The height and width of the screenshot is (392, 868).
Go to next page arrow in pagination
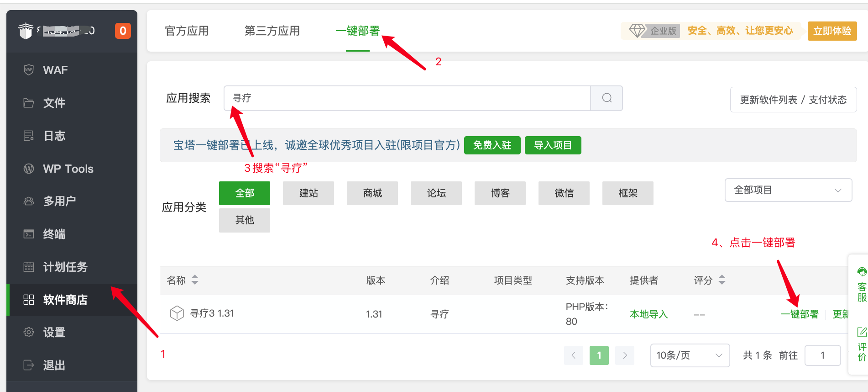[625, 355]
